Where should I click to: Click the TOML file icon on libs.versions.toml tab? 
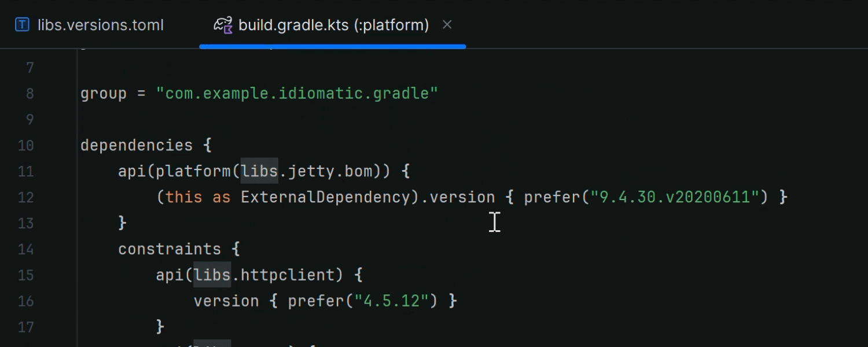(x=22, y=25)
